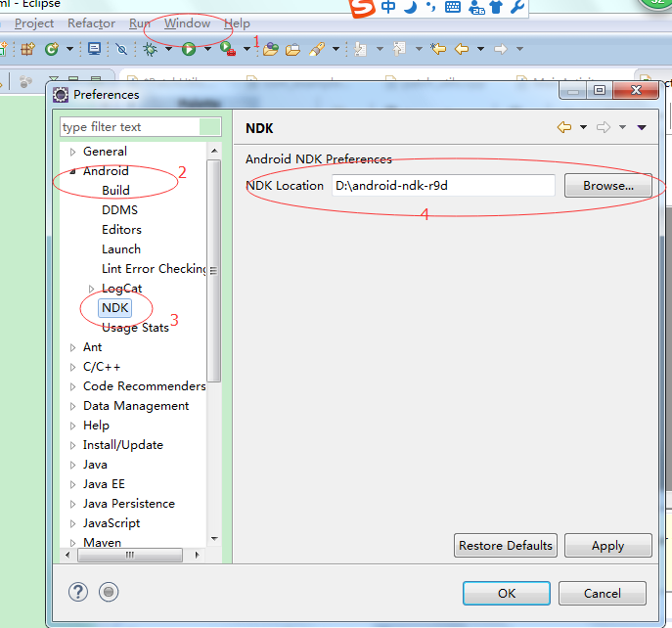This screenshot has width=672, height=628.
Task: Expand the Ant preferences node
Action: coord(72,347)
